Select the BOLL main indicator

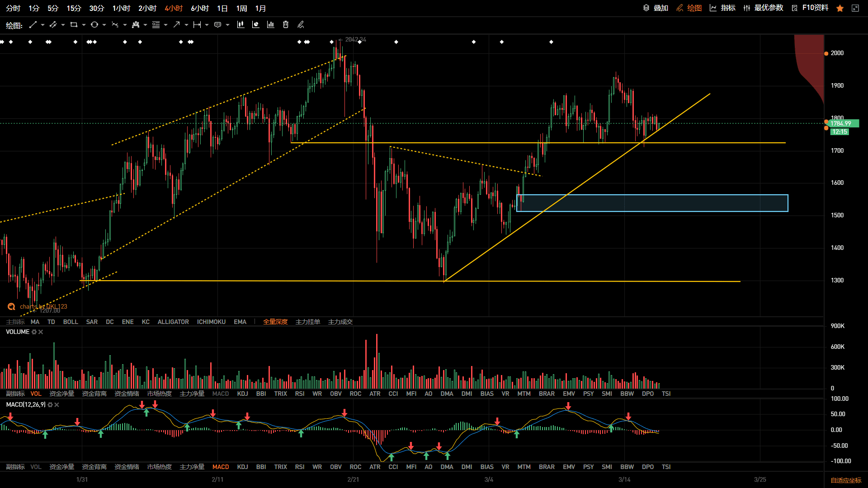(71, 322)
